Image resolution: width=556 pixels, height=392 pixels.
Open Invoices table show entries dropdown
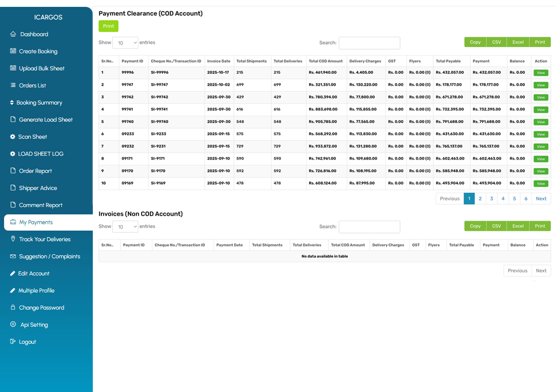(x=125, y=227)
